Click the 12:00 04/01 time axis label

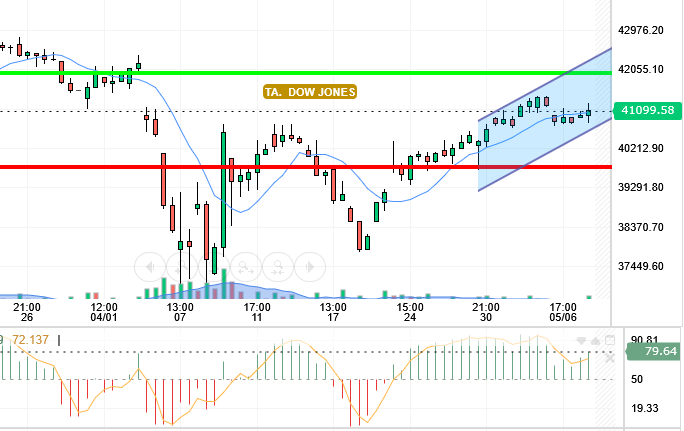(x=104, y=312)
